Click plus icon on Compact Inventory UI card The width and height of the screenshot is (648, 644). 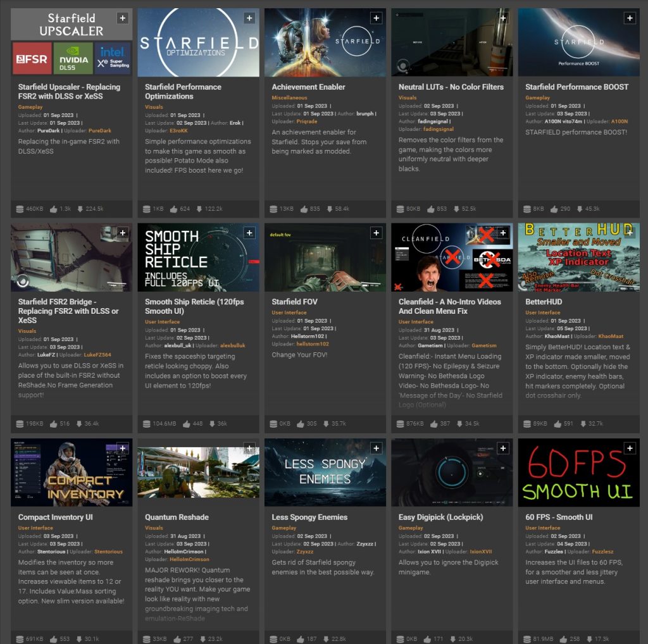(x=122, y=448)
